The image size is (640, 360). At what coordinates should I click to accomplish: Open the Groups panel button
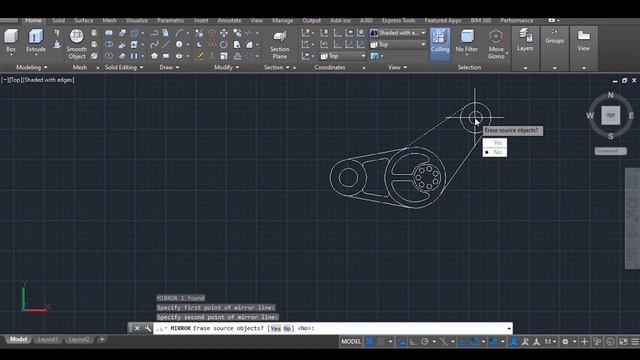[554, 37]
